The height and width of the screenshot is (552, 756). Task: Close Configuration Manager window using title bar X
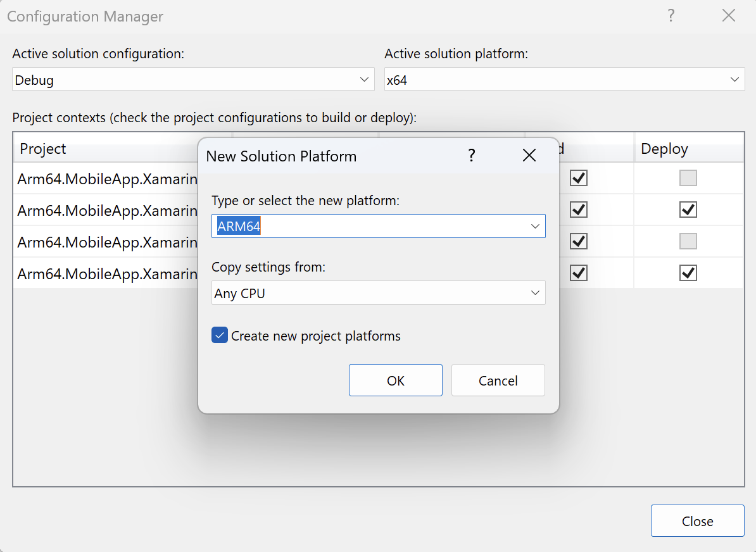pyautogui.click(x=729, y=16)
